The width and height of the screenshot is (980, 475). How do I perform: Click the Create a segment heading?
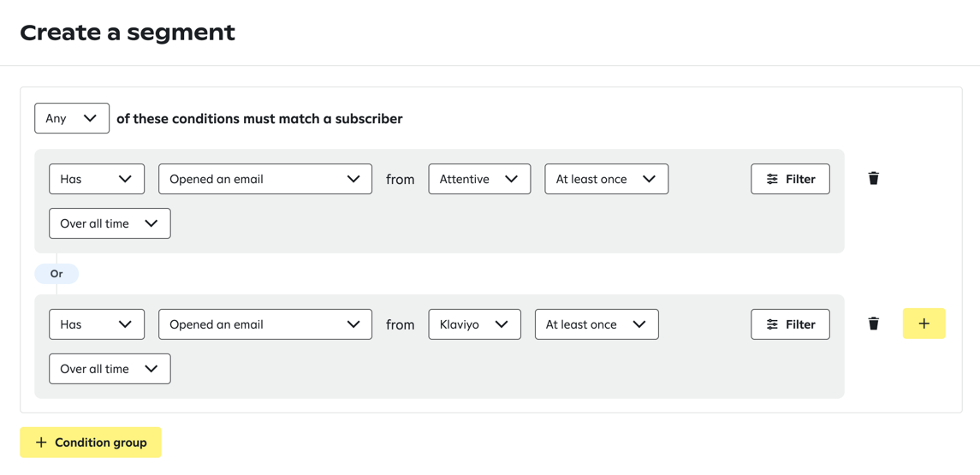point(128,33)
